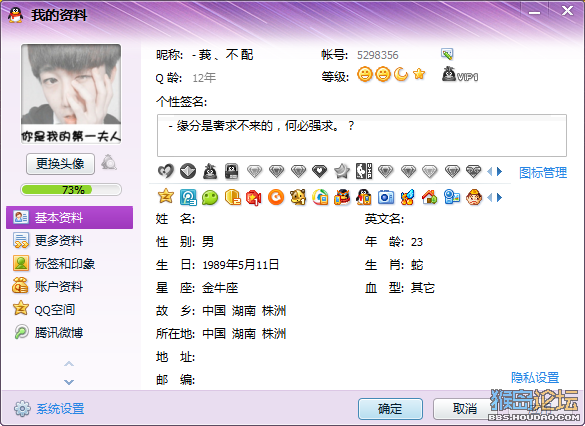
Task: Click the moon level icon
Action: click(401, 74)
